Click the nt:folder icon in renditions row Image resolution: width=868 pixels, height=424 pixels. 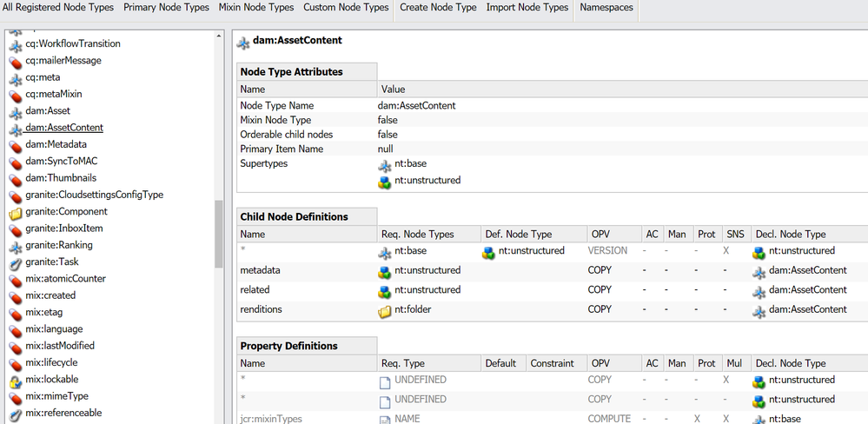click(385, 310)
